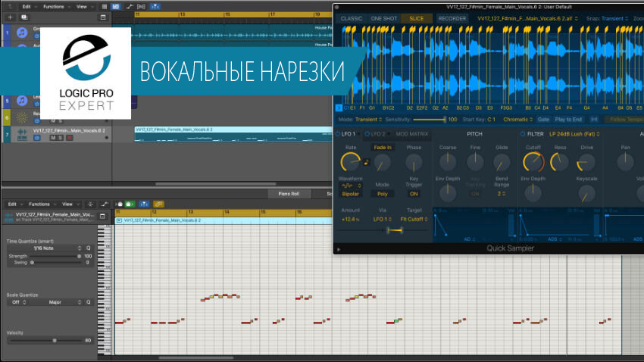Open the LFO Waveform dropdown

pos(351,186)
